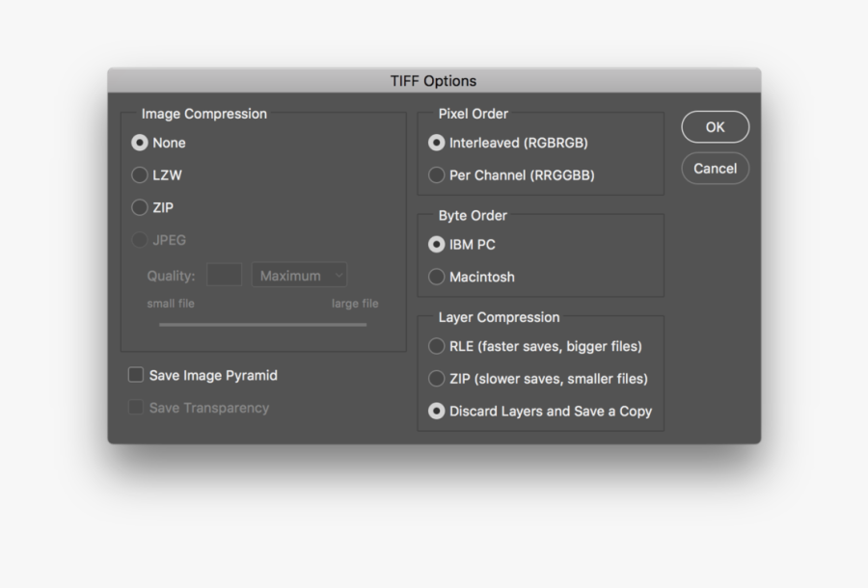Screen dimensions: 868x588
Task: Select IBM PC byte order
Action: coord(437,245)
